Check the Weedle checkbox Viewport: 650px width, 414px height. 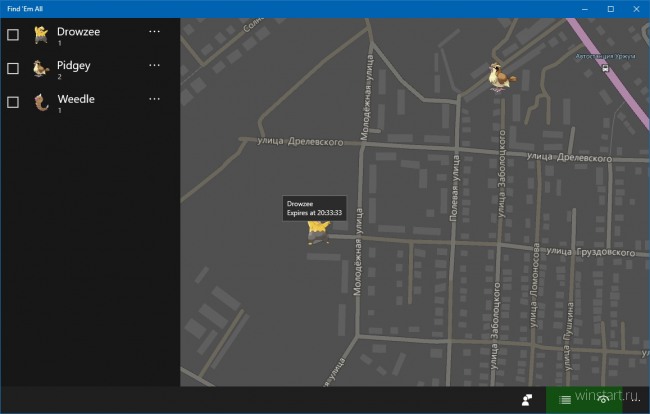coord(13,102)
